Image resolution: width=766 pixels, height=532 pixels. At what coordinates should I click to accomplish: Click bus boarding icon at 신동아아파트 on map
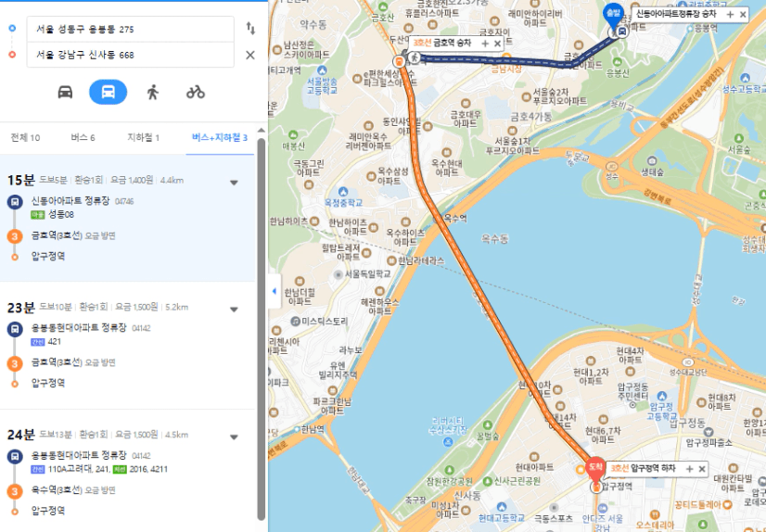tap(621, 32)
